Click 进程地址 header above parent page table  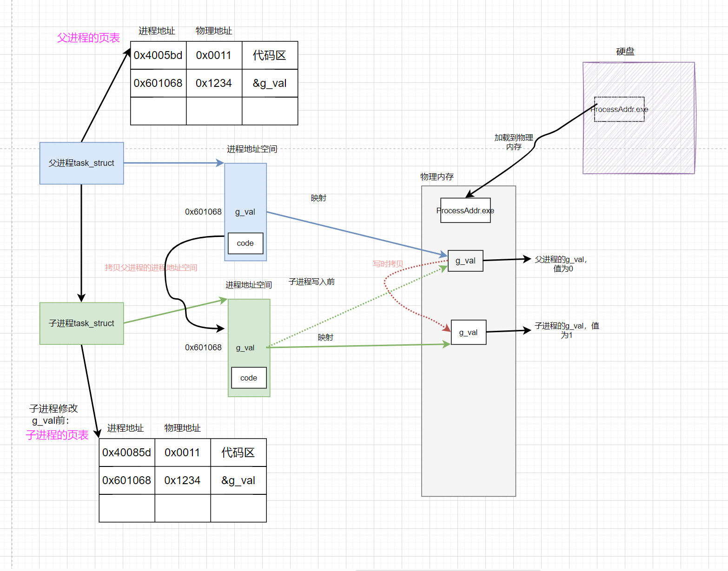coord(157,31)
